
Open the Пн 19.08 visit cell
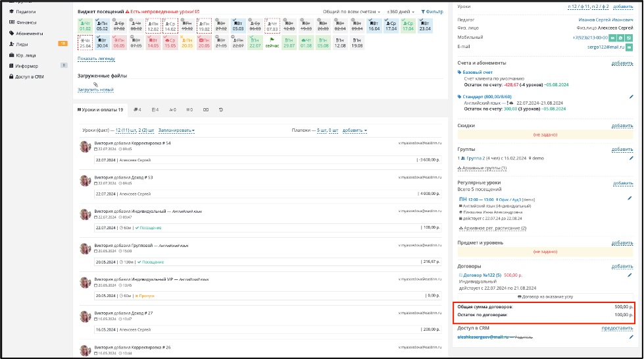tap(357, 43)
